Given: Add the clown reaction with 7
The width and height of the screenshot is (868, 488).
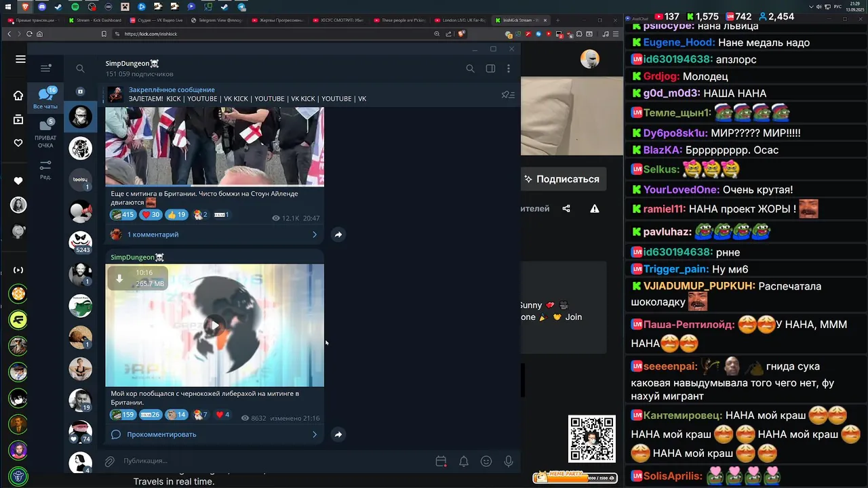Looking at the screenshot, I should [x=201, y=415].
